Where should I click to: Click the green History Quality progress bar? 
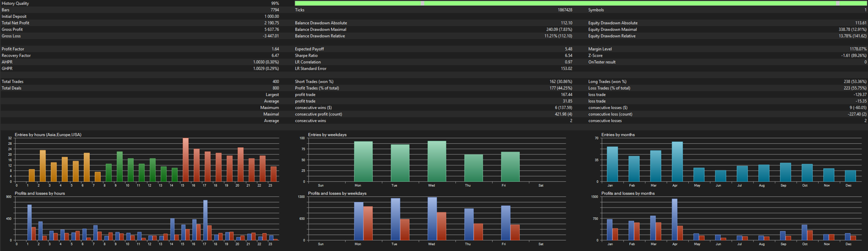click(580, 3)
